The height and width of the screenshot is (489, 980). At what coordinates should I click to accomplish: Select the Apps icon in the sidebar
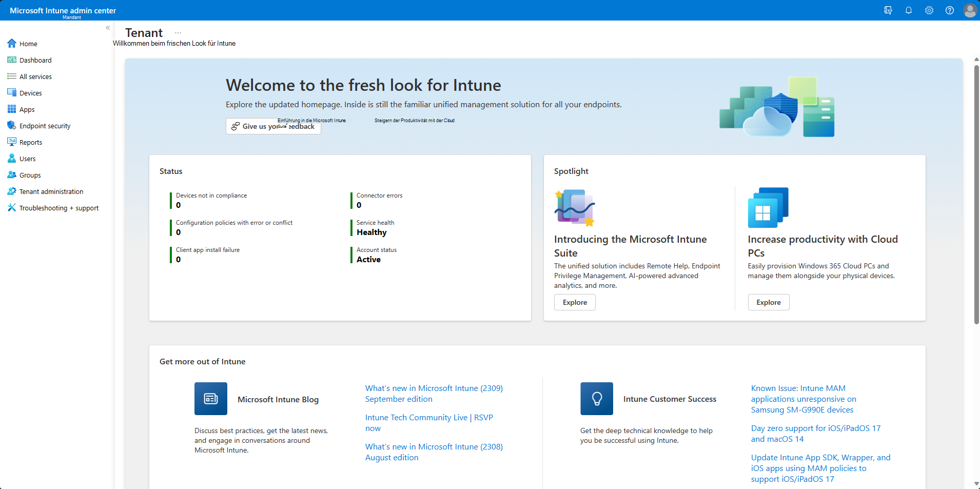(27, 109)
